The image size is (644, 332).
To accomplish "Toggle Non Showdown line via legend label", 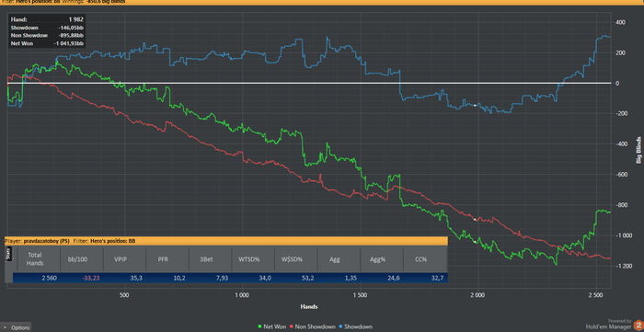I will pyautogui.click(x=316, y=326).
